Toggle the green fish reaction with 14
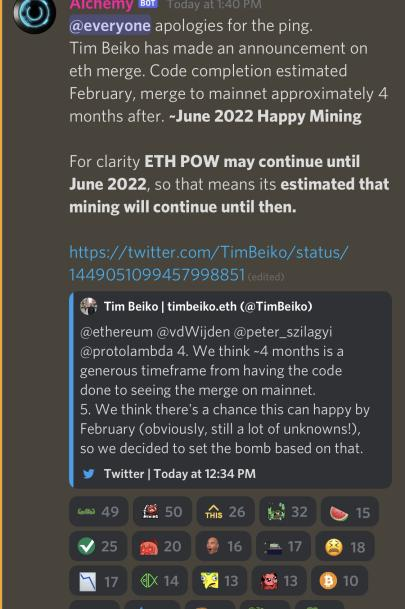Image resolution: width=405 pixels, height=609 pixels. 160,581
